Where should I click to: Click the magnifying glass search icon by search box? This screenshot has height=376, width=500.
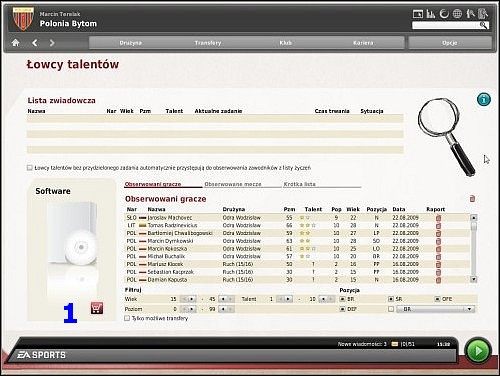(484, 25)
